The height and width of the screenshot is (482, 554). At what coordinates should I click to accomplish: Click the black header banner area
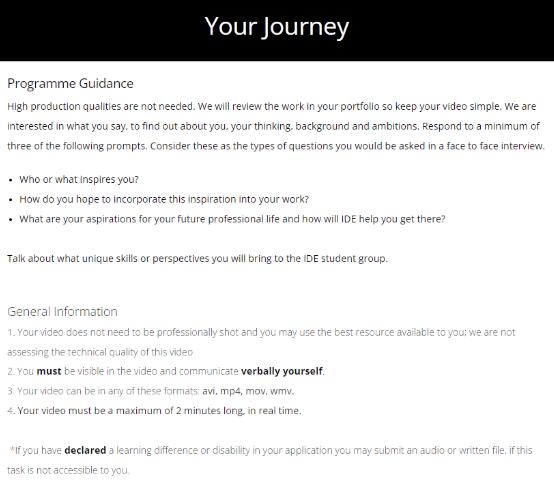click(x=277, y=30)
